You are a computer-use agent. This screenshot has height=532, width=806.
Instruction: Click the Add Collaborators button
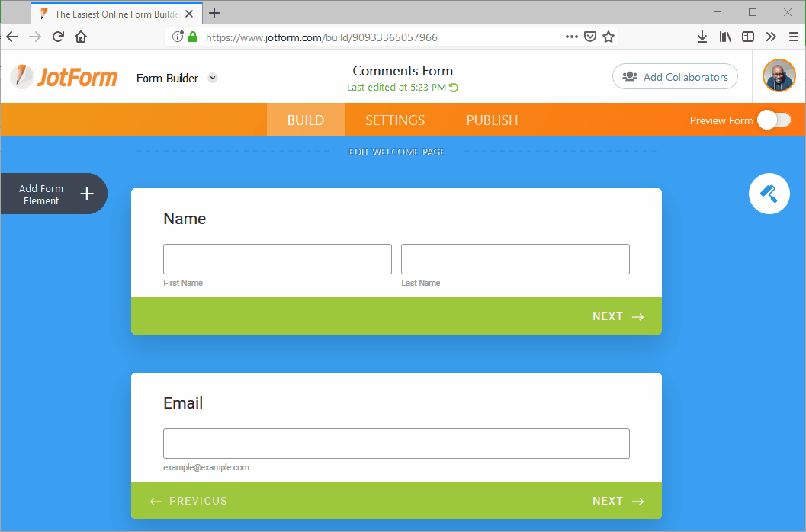(675, 77)
